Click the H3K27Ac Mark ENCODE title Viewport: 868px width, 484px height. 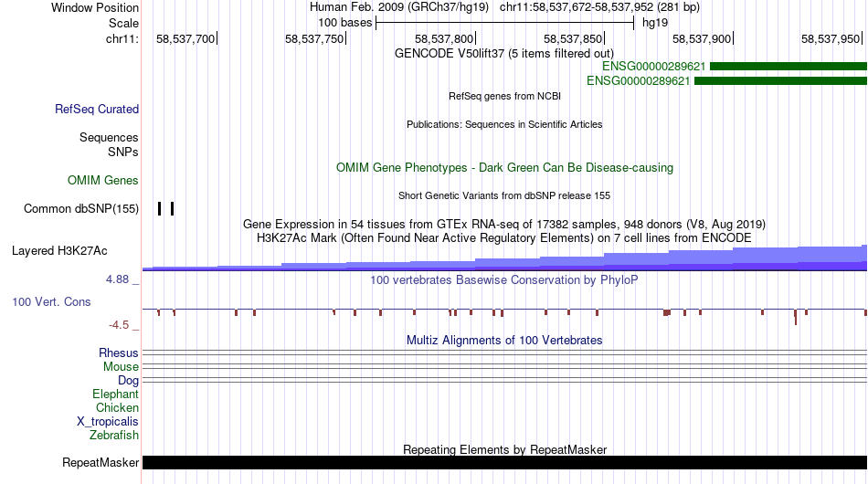coord(504,237)
